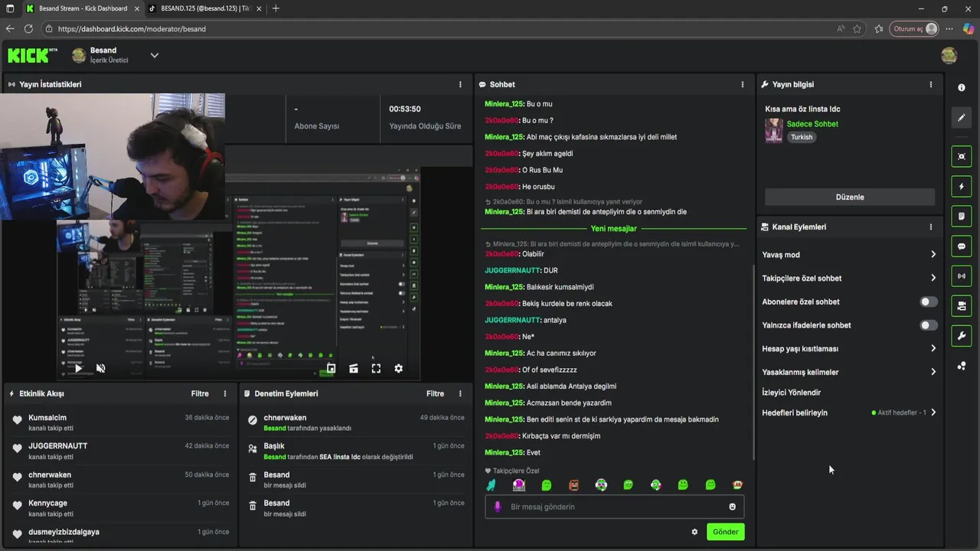Open options menu of Yayın bilgisi panel
Image resolution: width=980 pixels, height=551 pixels.
[931, 84]
